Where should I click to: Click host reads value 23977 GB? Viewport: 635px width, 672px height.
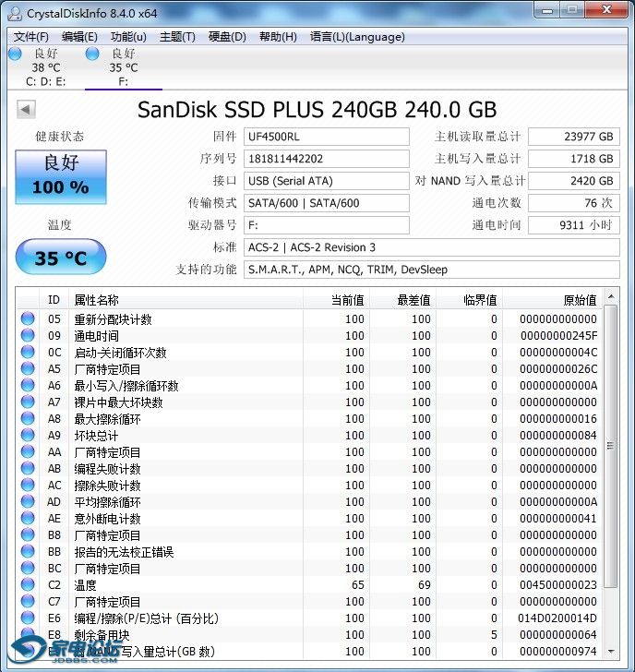[574, 137]
